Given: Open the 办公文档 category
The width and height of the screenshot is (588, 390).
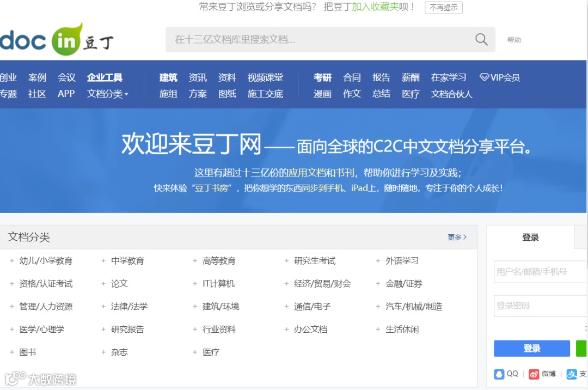Looking at the screenshot, I should click(310, 330).
